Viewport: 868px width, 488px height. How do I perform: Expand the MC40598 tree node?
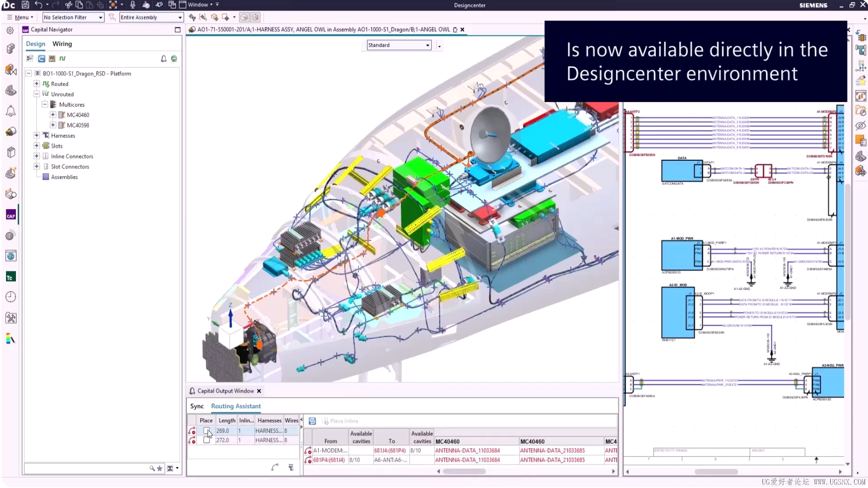point(53,125)
